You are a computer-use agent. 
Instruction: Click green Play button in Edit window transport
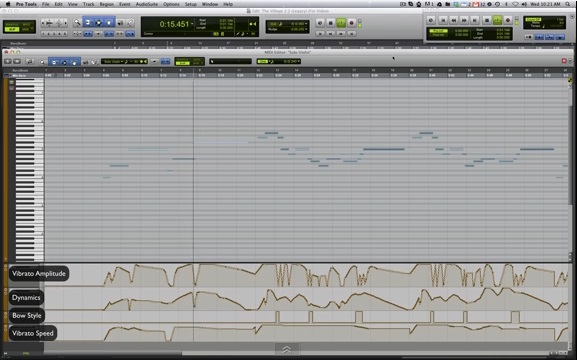[x=341, y=23]
